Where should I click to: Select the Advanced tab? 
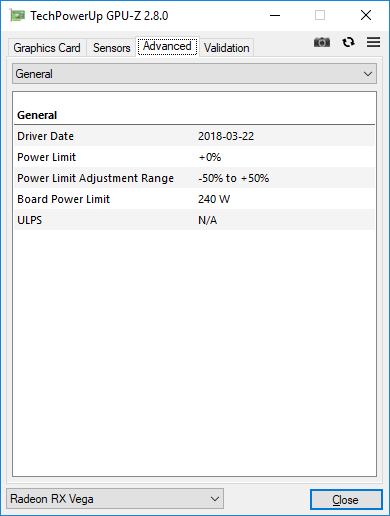point(167,46)
